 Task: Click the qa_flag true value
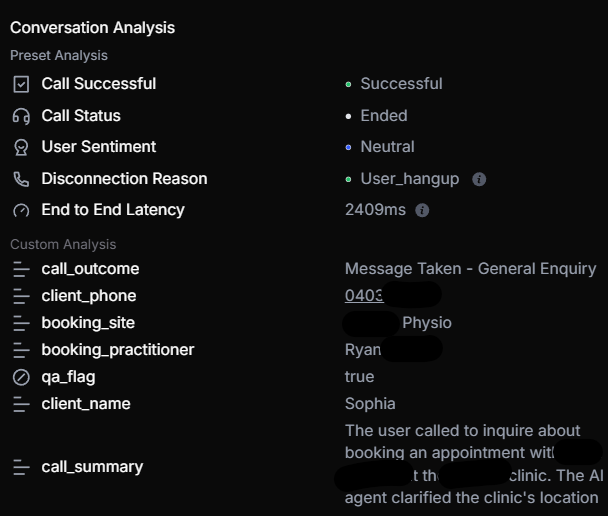pyautogui.click(x=359, y=377)
